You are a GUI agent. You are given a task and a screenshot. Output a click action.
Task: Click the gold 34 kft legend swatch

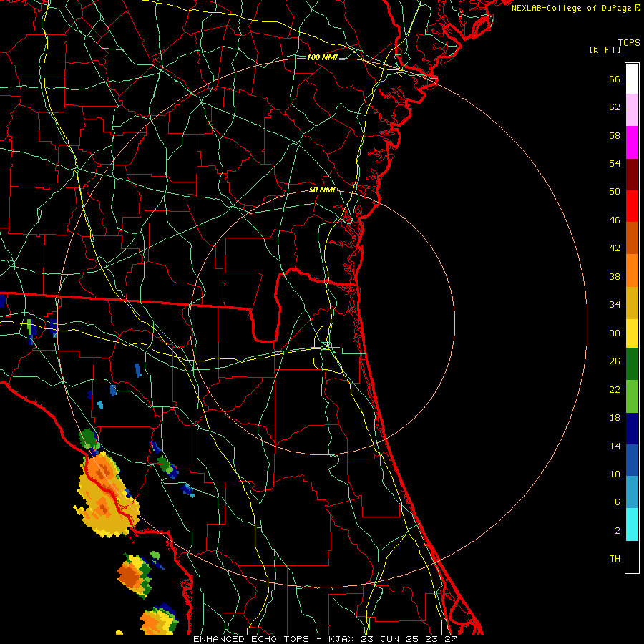pos(632,303)
